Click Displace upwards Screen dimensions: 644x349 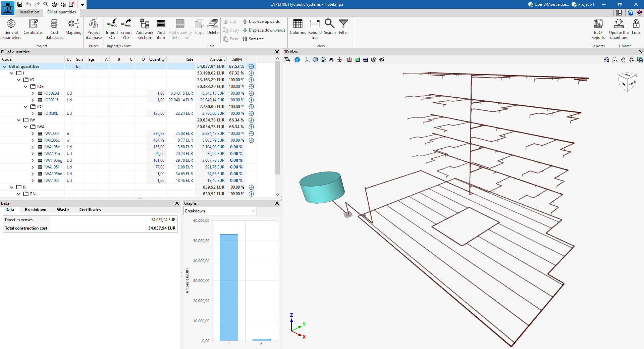(261, 21)
